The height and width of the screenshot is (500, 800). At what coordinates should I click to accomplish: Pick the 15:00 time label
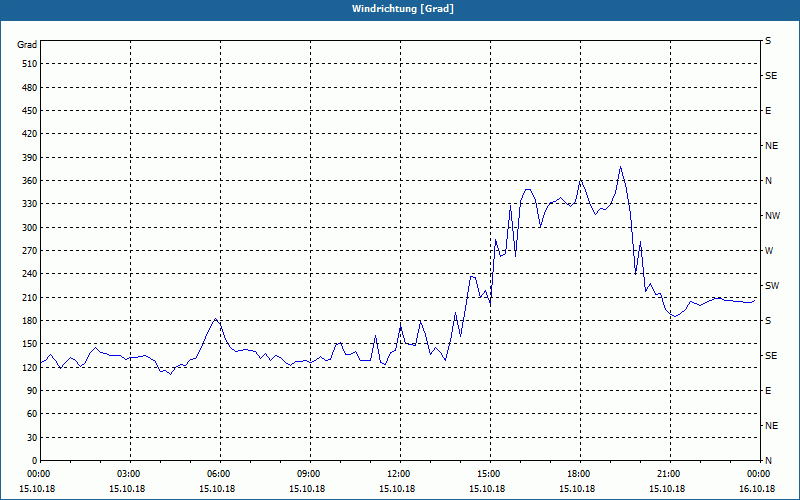(x=490, y=474)
